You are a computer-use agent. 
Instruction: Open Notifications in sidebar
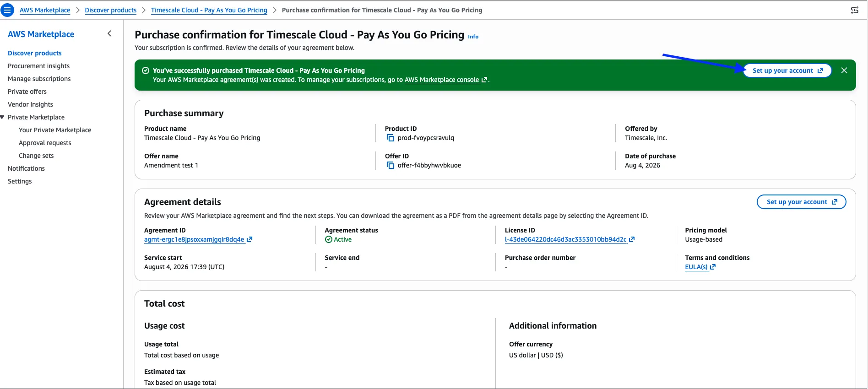point(27,168)
